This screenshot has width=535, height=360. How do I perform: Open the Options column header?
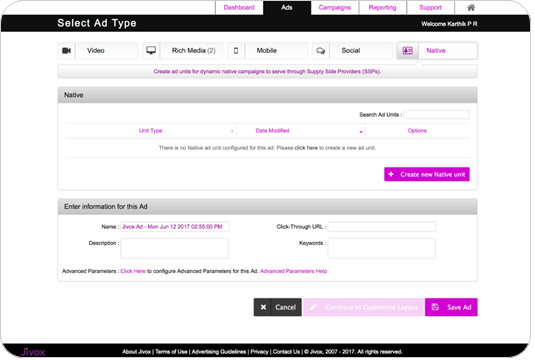[x=417, y=131]
